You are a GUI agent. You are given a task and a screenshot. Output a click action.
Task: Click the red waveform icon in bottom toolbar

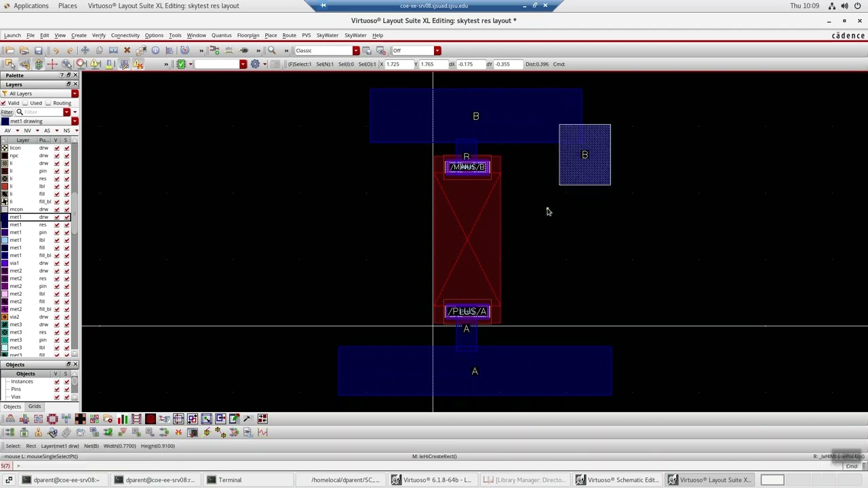262,432
